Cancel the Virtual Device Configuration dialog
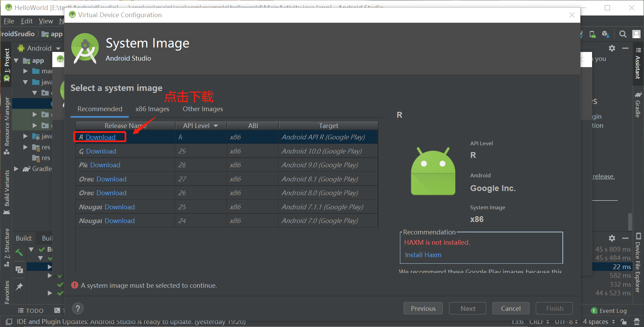Image resolution: width=644 pixels, height=327 pixels. click(x=511, y=308)
